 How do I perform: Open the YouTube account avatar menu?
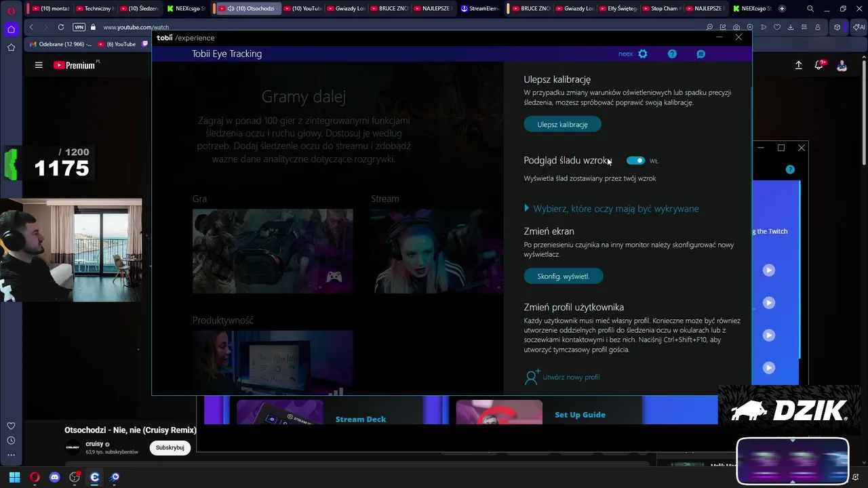click(x=842, y=65)
